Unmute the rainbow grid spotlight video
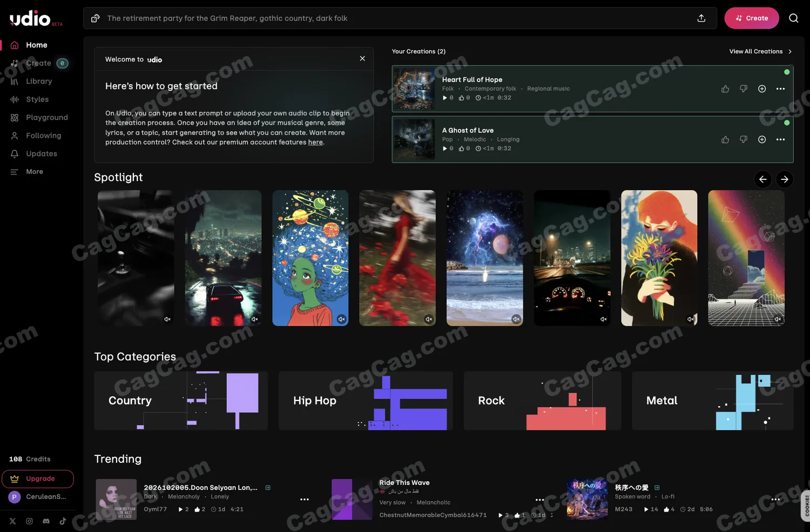Screen dimensions: 810x532 point(778,319)
